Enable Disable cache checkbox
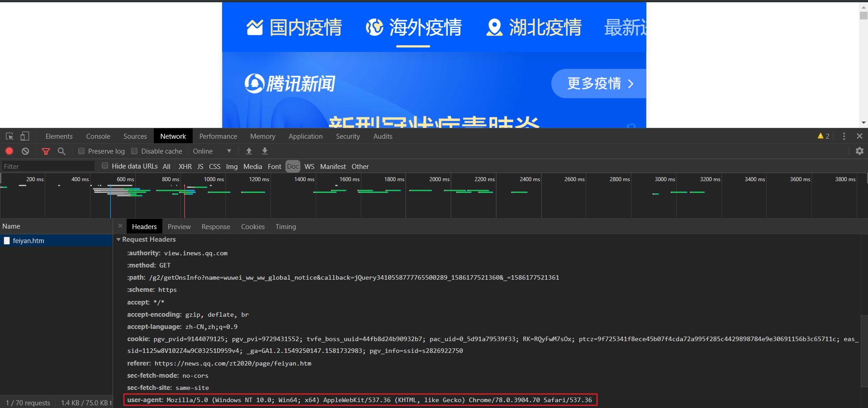Screen dimensions: 868x408 134,151
